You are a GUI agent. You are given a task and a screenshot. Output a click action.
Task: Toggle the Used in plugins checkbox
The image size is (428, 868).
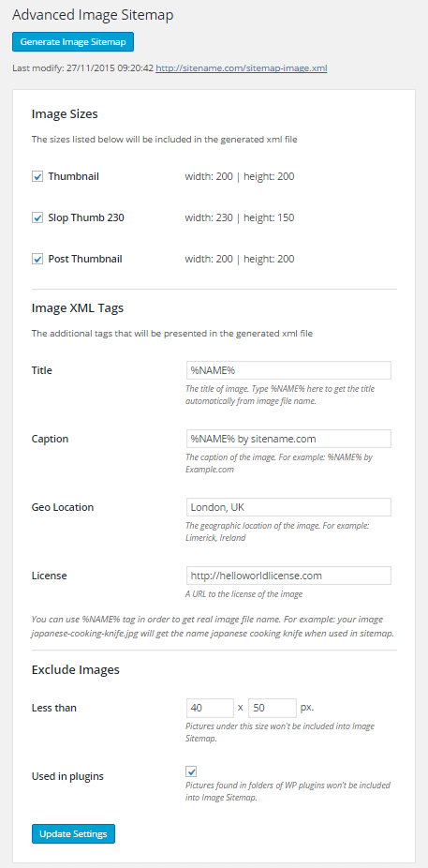(x=191, y=771)
